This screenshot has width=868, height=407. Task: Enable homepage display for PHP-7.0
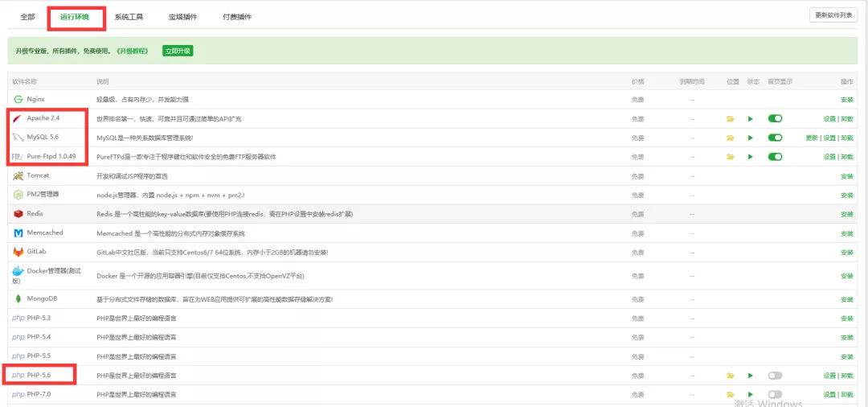coord(775,394)
